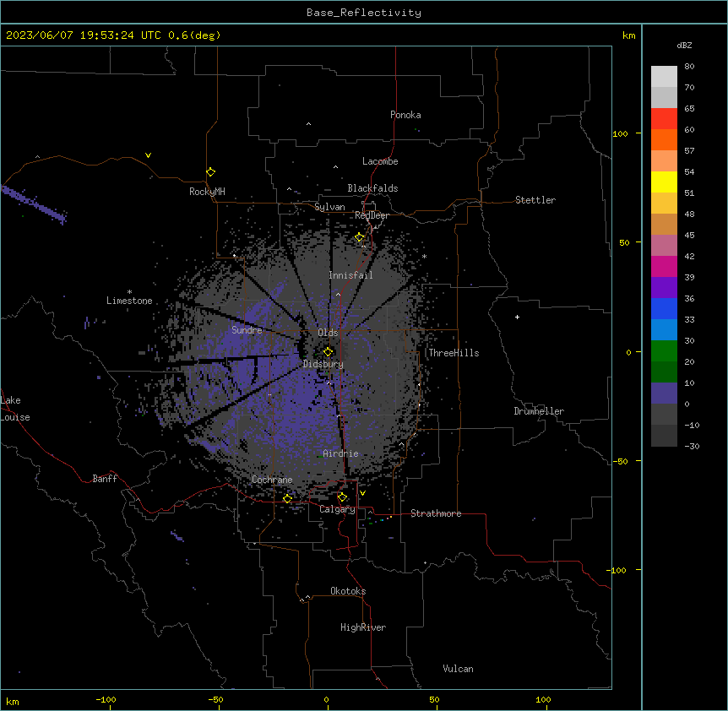This screenshot has width=728, height=711.
Task: Click the Sundre label
Action: point(247,330)
